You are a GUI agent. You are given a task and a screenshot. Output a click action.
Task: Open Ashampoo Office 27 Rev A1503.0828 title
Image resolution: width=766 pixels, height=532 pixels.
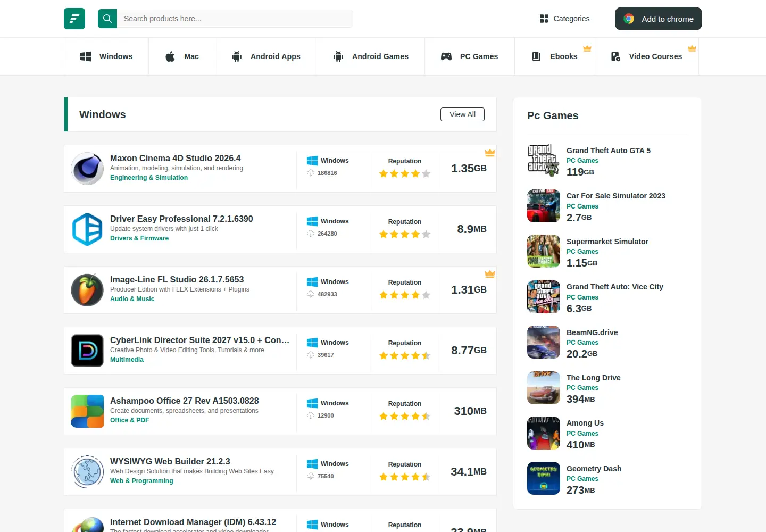(185, 401)
